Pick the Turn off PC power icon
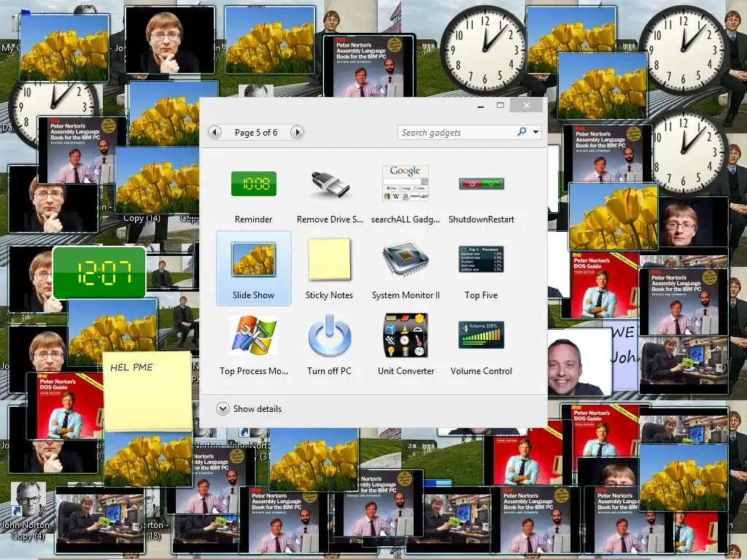The image size is (747, 560). (x=330, y=335)
